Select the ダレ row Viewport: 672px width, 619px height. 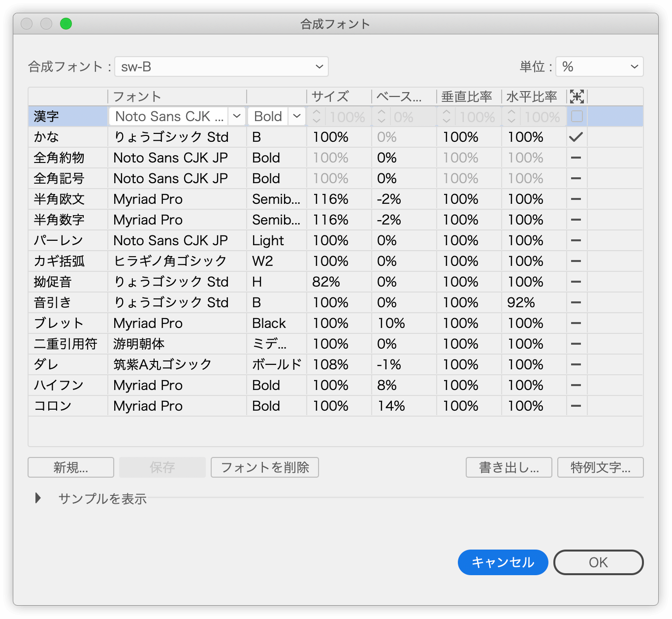click(336, 364)
